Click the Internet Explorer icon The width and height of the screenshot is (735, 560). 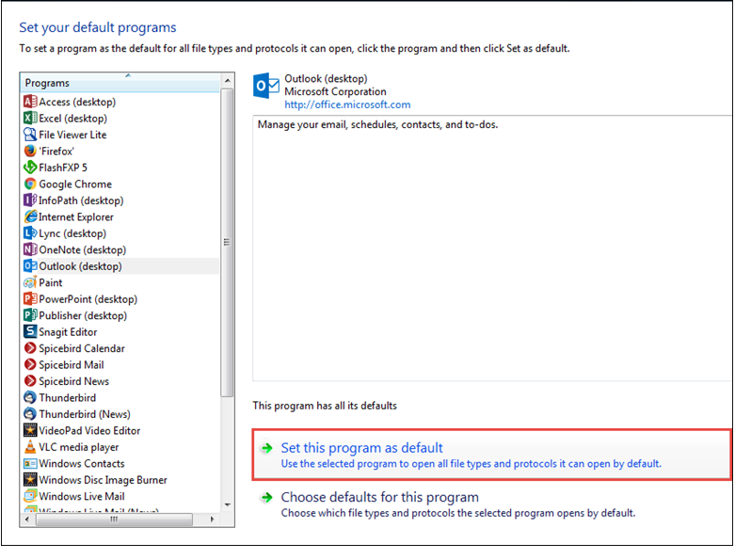tap(30, 216)
